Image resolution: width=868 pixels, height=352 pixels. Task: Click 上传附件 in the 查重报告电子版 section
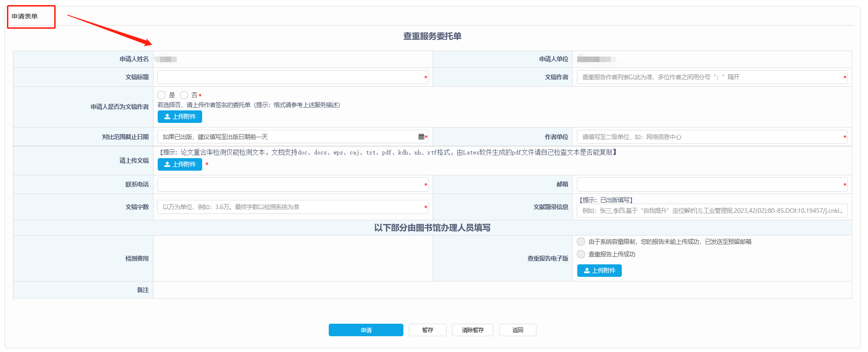click(x=599, y=271)
